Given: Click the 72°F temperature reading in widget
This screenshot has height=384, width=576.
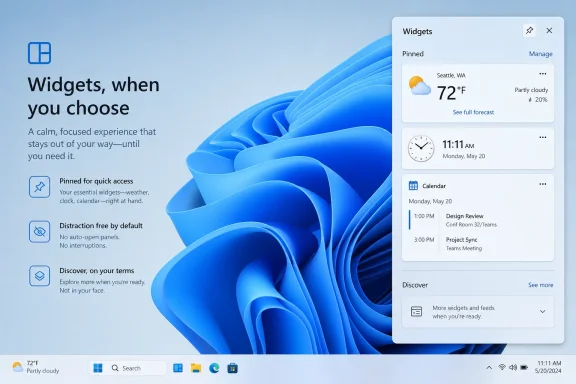Looking at the screenshot, I should click(451, 92).
